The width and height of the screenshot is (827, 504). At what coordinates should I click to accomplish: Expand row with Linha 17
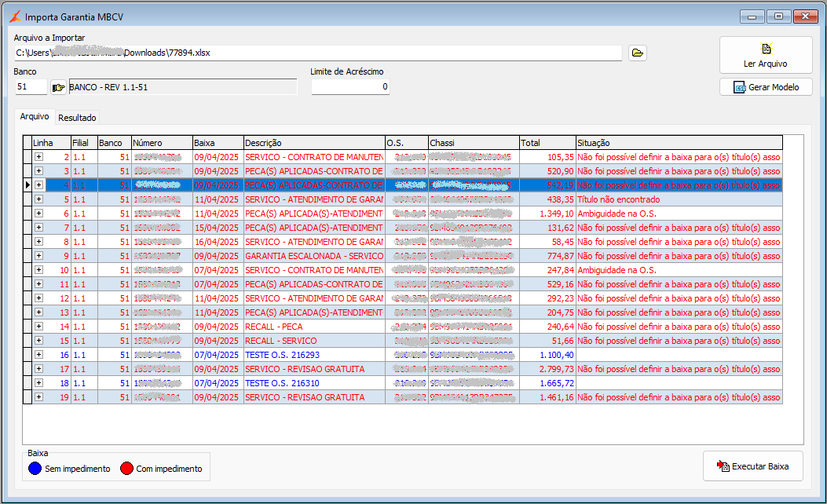click(x=39, y=368)
